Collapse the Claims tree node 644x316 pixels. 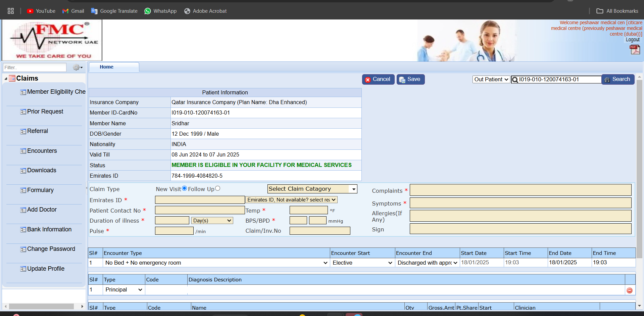click(6, 79)
